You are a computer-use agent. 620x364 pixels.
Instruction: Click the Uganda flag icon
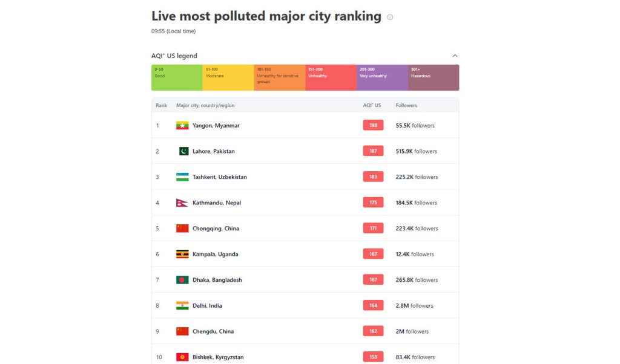pyautogui.click(x=182, y=254)
